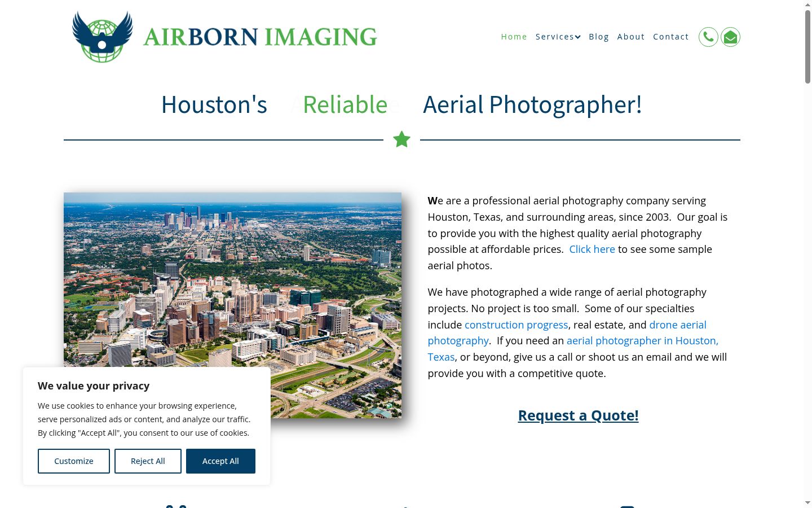Click the green star divider icon

pos(401,139)
